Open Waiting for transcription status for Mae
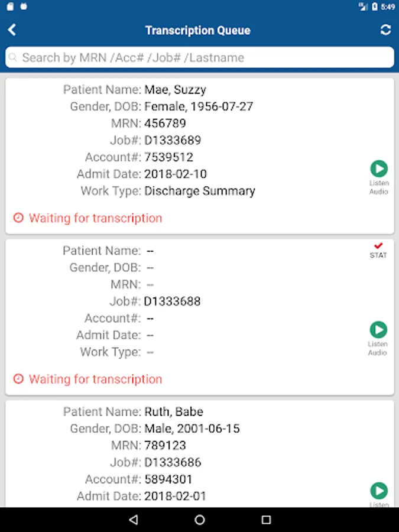This screenshot has width=399, height=532. (x=95, y=218)
